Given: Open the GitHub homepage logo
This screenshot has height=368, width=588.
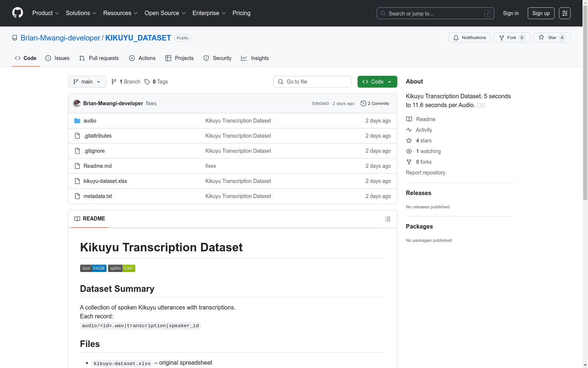Looking at the screenshot, I should [18, 13].
